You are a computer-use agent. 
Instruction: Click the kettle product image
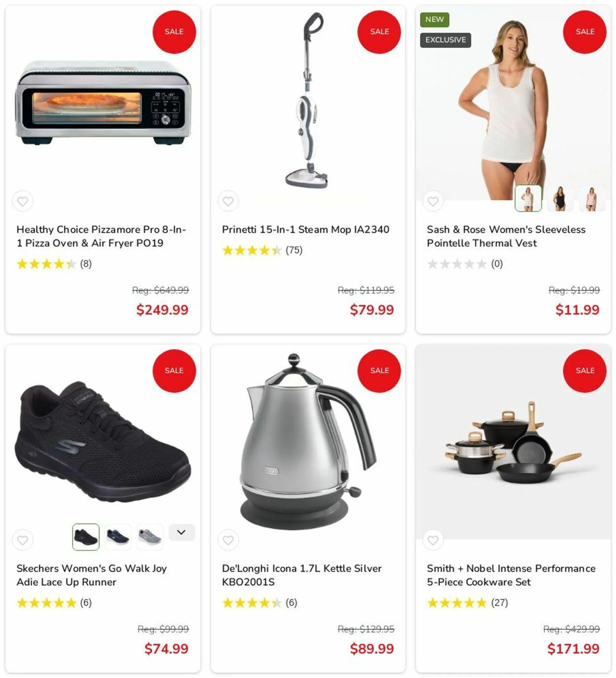click(308, 441)
